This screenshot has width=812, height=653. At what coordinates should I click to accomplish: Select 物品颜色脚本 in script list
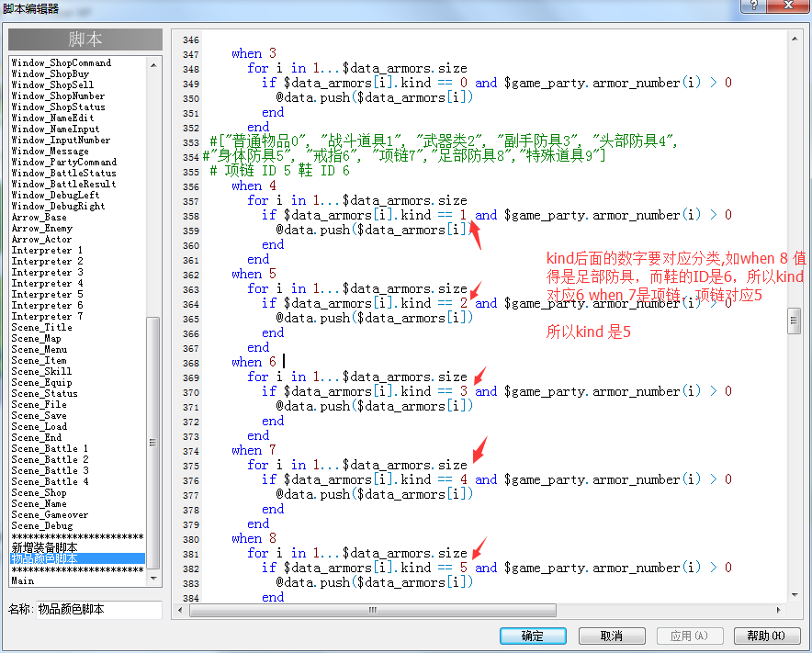pyautogui.click(x=78, y=558)
